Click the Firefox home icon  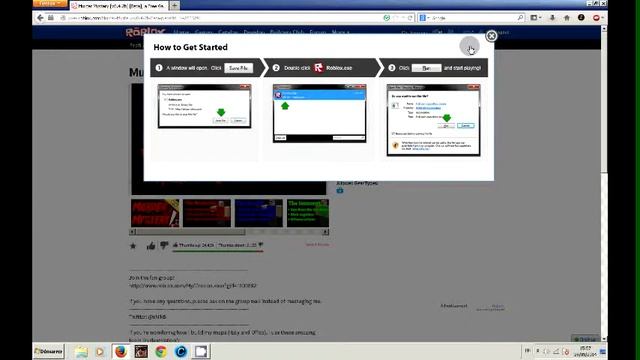pos(567,18)
